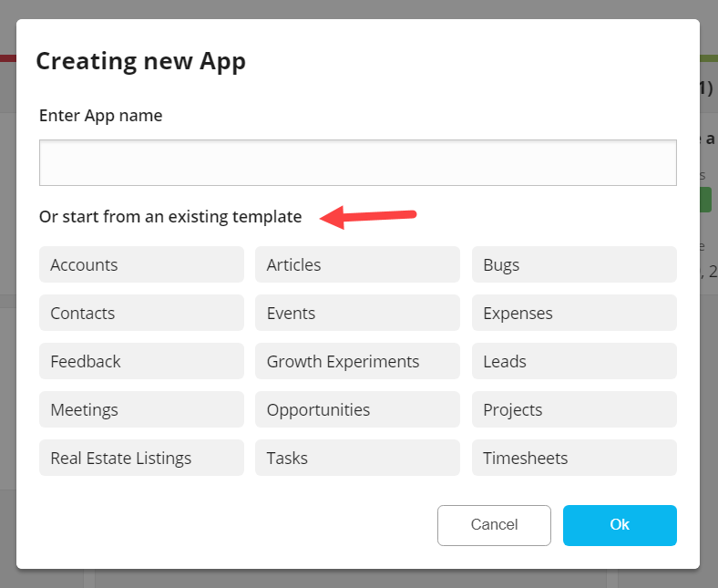Select the Accounts template

[141, 265]
